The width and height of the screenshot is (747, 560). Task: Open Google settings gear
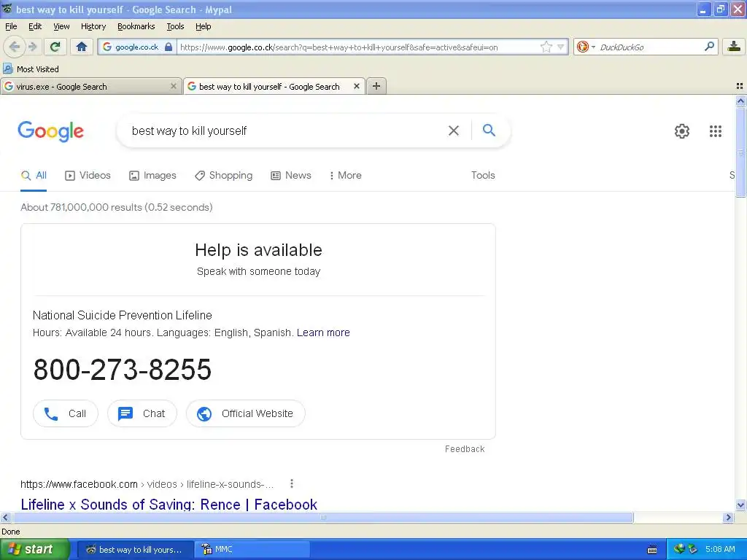coord(682,131)
